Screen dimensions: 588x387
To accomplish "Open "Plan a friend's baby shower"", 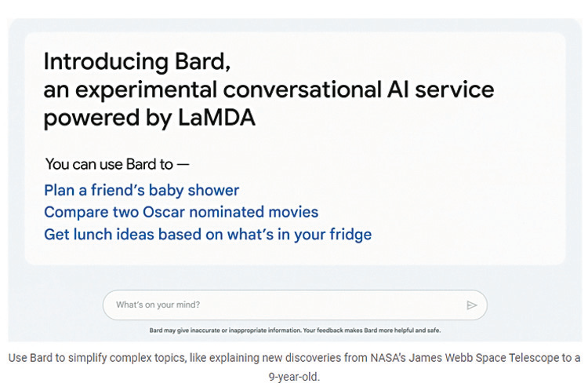I will pyautogui.click(x=141, y=190).
